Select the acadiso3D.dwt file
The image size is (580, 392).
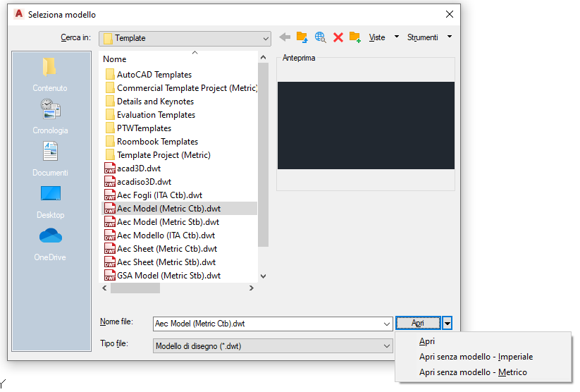[x=138, y=181]
